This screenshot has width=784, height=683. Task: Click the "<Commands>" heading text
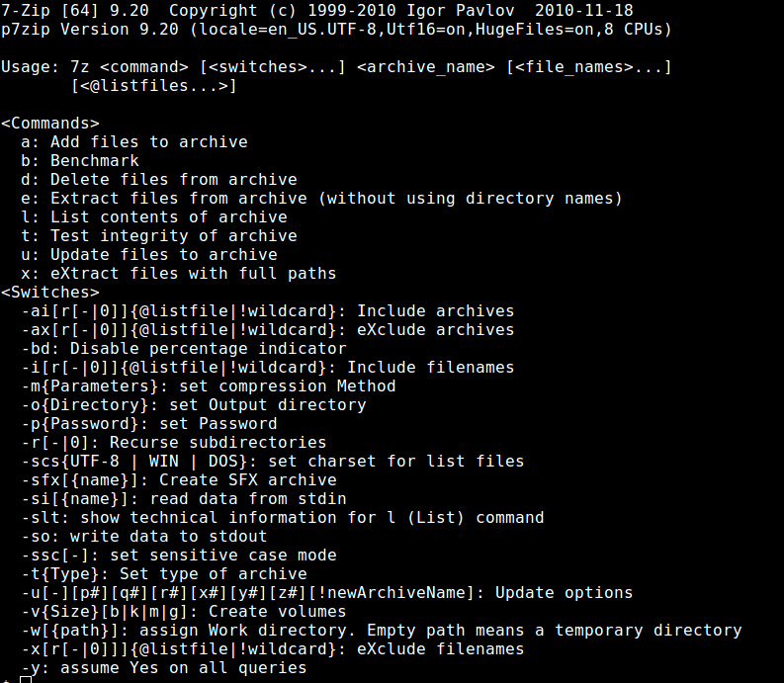click(x=49, y=124)
